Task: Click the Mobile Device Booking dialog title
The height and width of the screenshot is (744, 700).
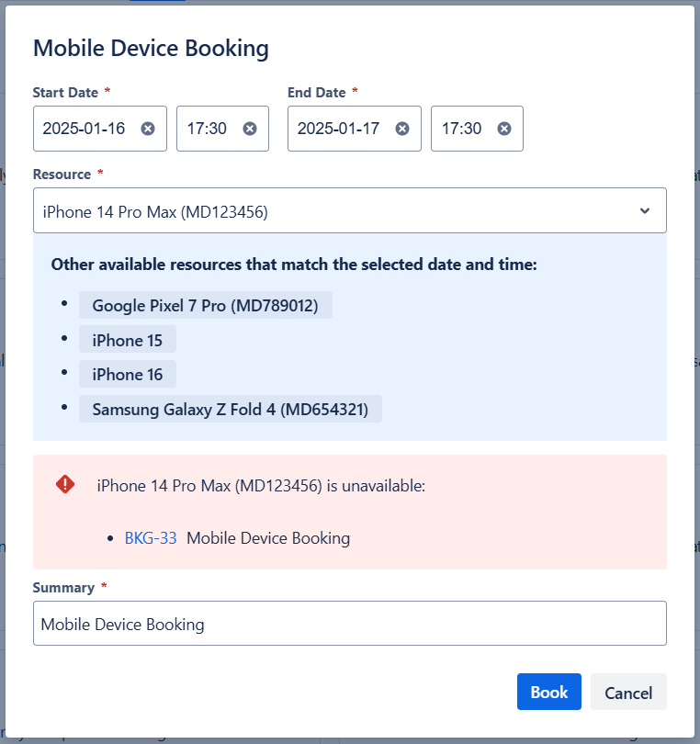Action: pos(151,48)
